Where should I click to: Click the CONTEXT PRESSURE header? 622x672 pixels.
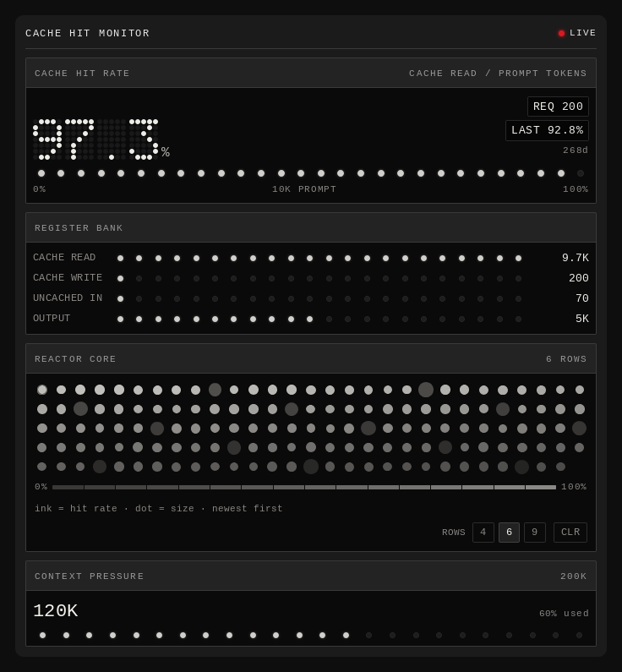(89, 576)
